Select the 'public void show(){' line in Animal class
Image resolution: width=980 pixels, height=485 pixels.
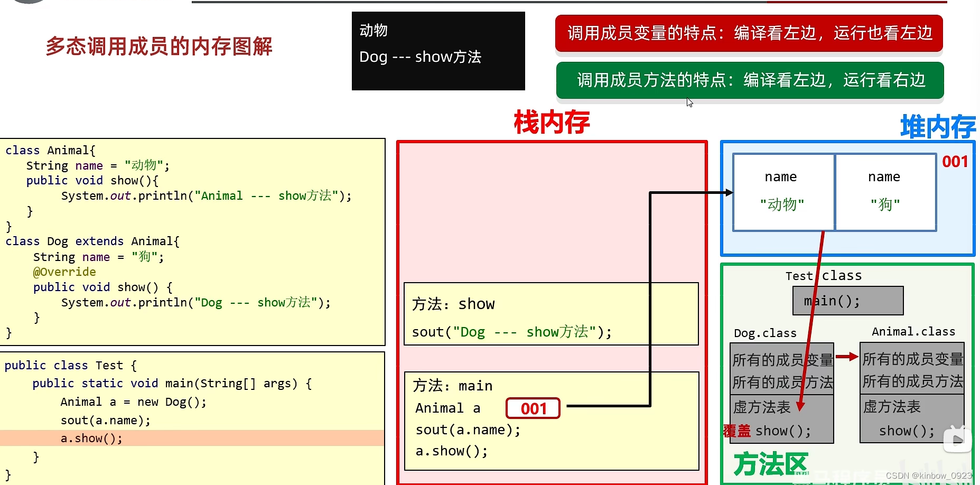pos(92,181)
